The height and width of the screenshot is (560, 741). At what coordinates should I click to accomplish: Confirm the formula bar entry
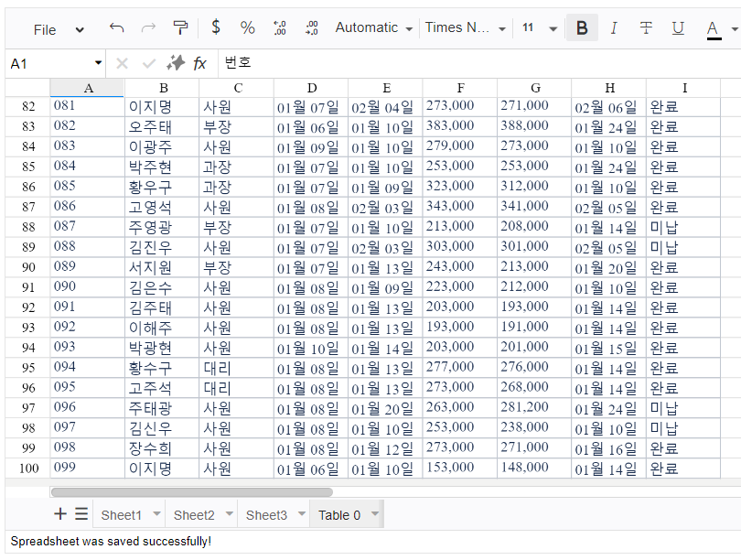149,63
